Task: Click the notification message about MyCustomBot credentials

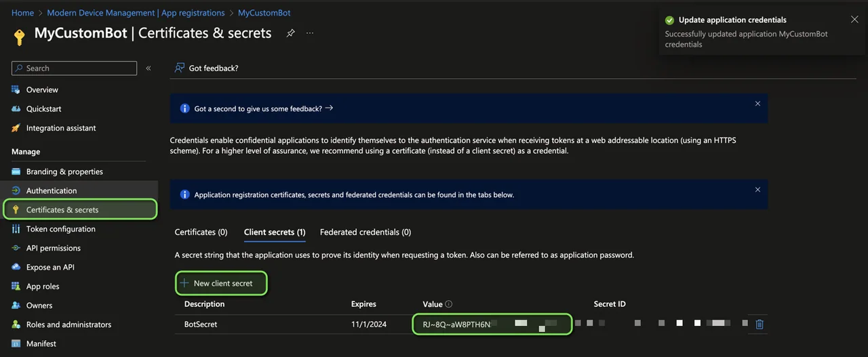Action: pyautogui.click(x=746, y=39)
